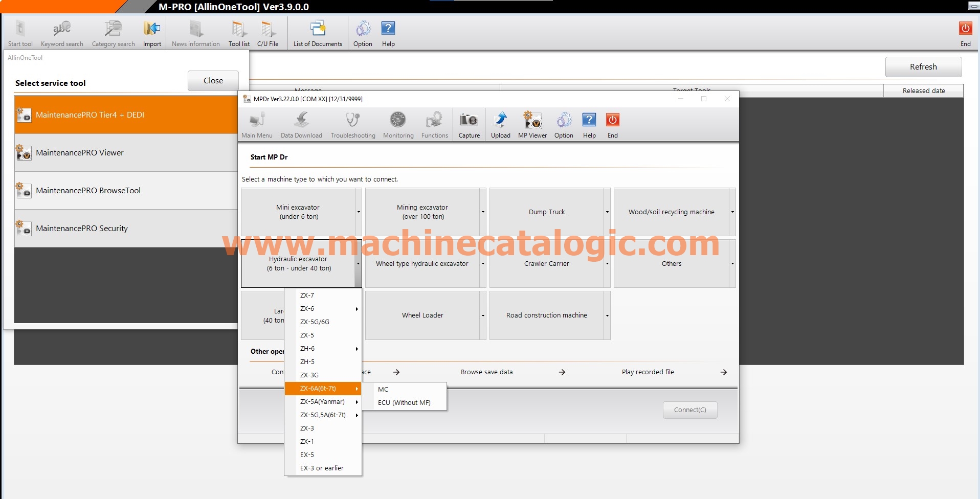Choose ZX-7 from the model menu
The height and width of the screenshot is (499, 980).
323,296
